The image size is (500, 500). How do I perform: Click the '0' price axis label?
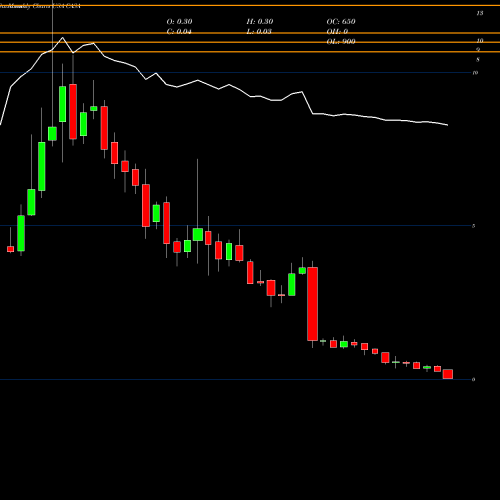473,379
